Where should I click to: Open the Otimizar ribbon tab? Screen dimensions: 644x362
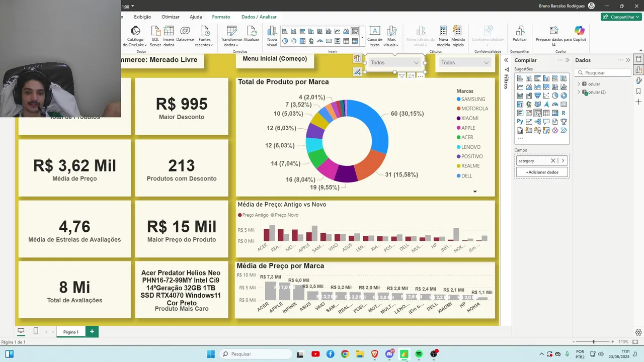coord(171,17)
